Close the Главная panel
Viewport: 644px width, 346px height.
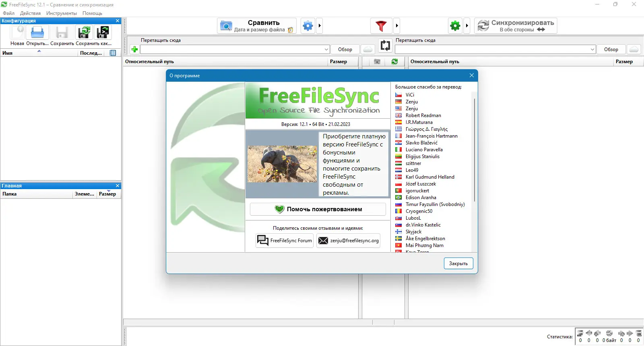[118, 186]
